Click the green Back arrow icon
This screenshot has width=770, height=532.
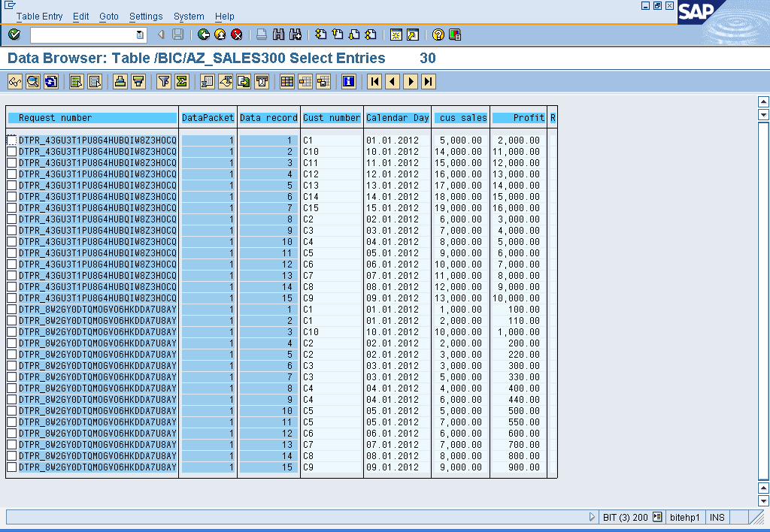[203, 35]
